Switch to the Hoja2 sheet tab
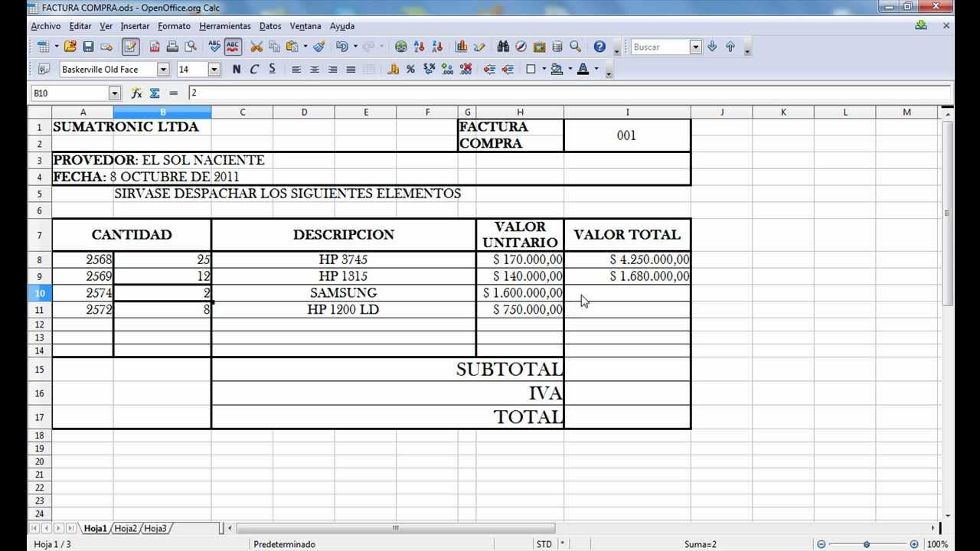This screenshot has height=551, width=980. (x=126, y=528)
